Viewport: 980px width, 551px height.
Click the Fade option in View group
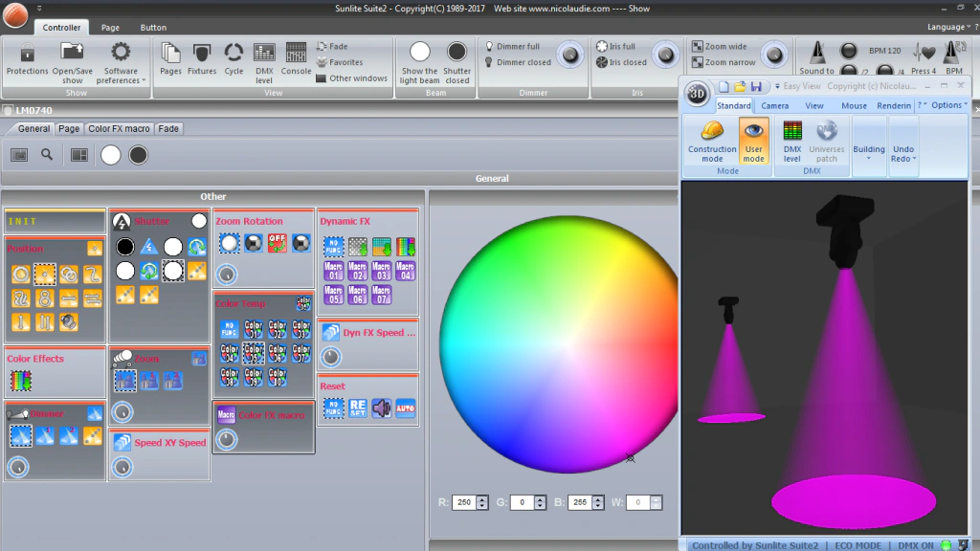pyautogui.click(x=332, y=46)
